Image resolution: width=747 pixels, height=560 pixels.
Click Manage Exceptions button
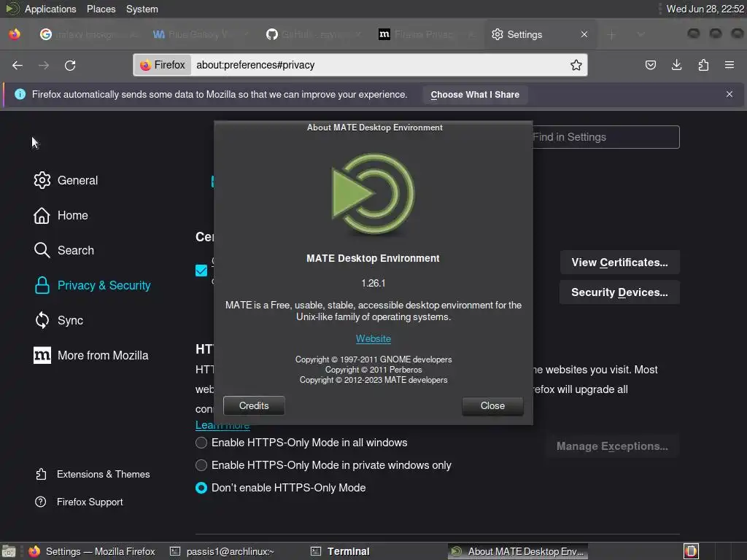[x=612, y=446]
